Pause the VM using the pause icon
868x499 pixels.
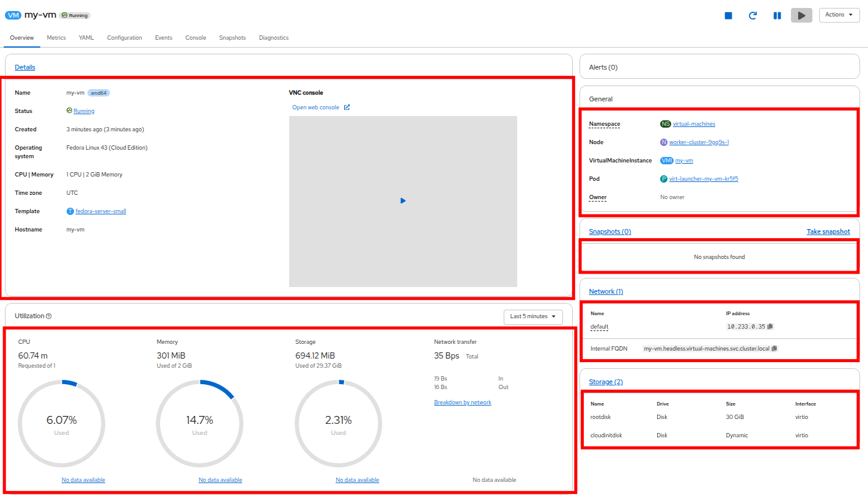coord(777,15)
